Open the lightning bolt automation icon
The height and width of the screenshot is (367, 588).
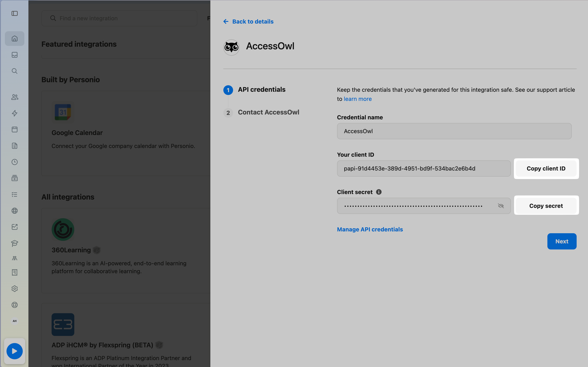[x=15, y=113]
